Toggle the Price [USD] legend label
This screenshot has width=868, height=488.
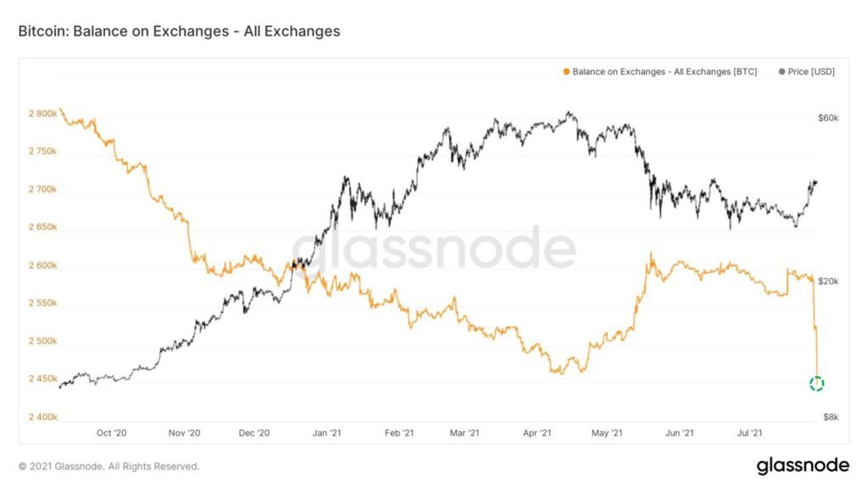pos(811,72)
